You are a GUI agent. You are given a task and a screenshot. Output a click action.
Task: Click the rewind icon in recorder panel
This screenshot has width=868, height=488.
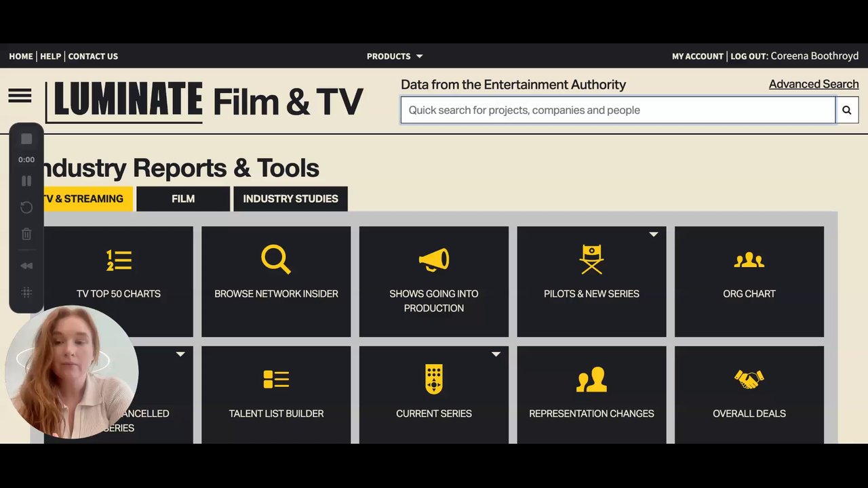coord(26,266)
